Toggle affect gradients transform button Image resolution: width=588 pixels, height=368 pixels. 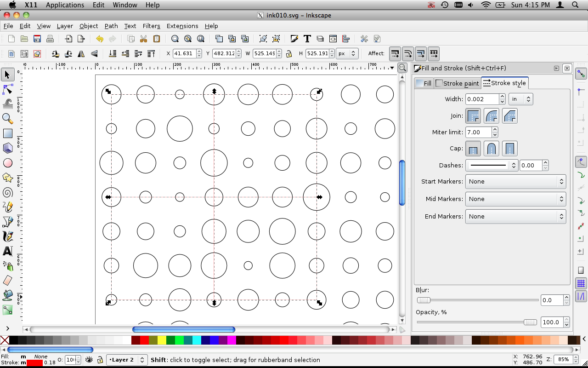click(421, 54)
